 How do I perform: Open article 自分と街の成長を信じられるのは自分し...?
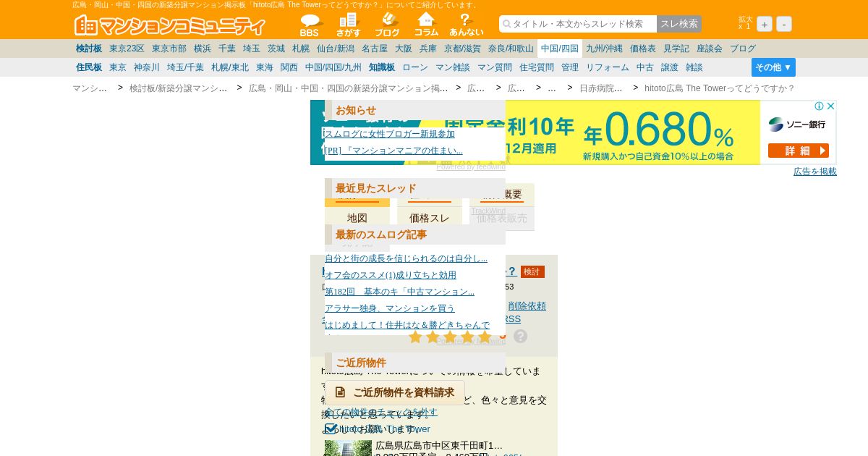[407, 258]
